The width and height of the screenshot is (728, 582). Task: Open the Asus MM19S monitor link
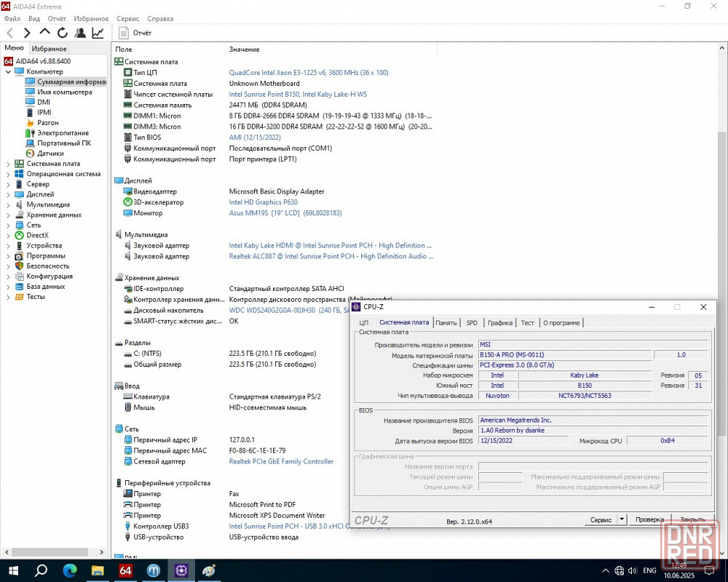click(x=285, y=213)
